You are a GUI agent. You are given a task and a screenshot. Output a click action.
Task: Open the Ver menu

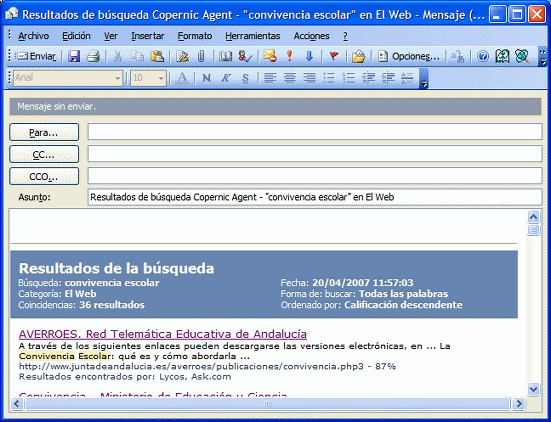tap(110, 36)
